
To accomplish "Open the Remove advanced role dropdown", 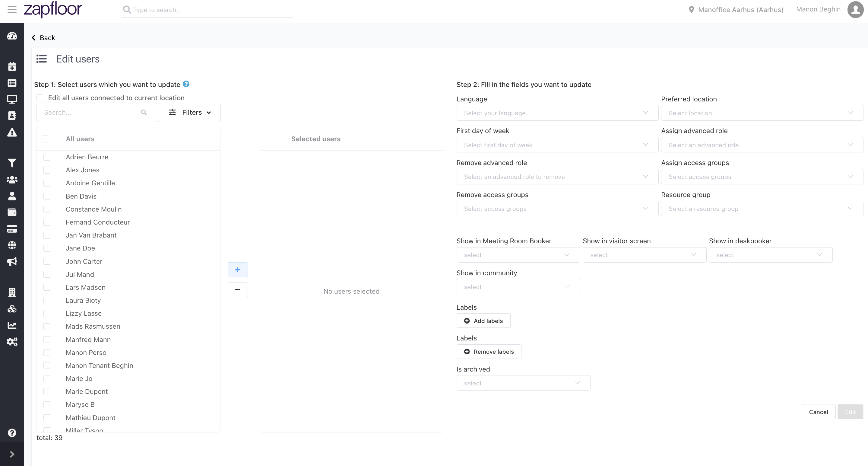I will pyautogui.click(x=557, y=177).
